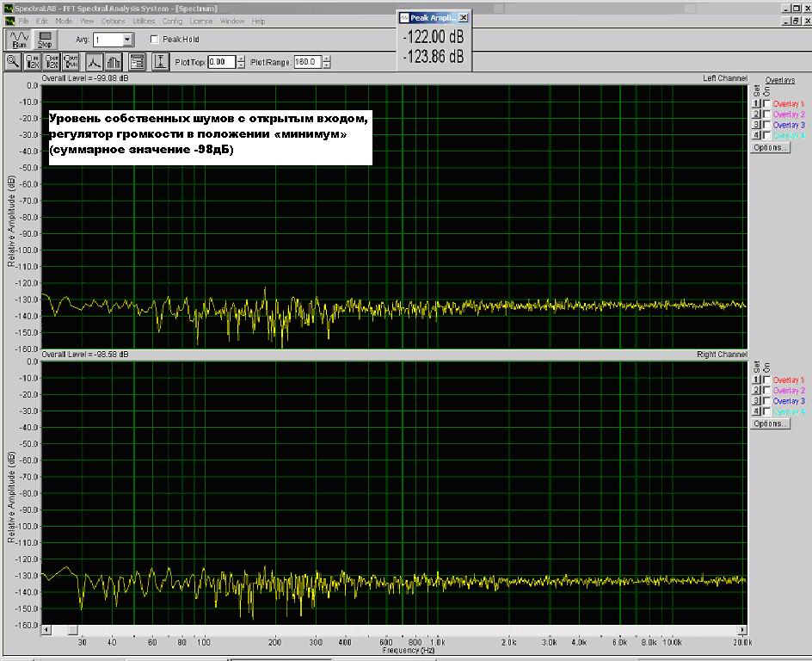Open the File menu

(24, 22)
